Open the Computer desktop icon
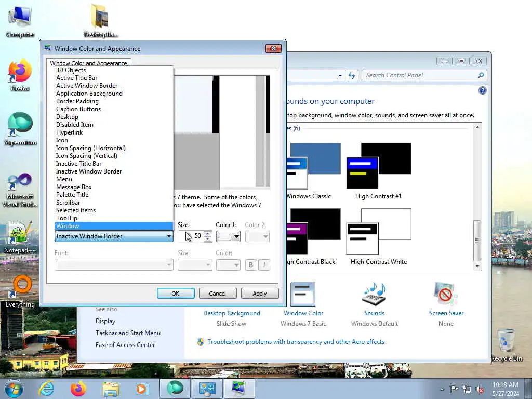This screenshot has height=399, width=532. pyautogui.click(x=20, y=21)
